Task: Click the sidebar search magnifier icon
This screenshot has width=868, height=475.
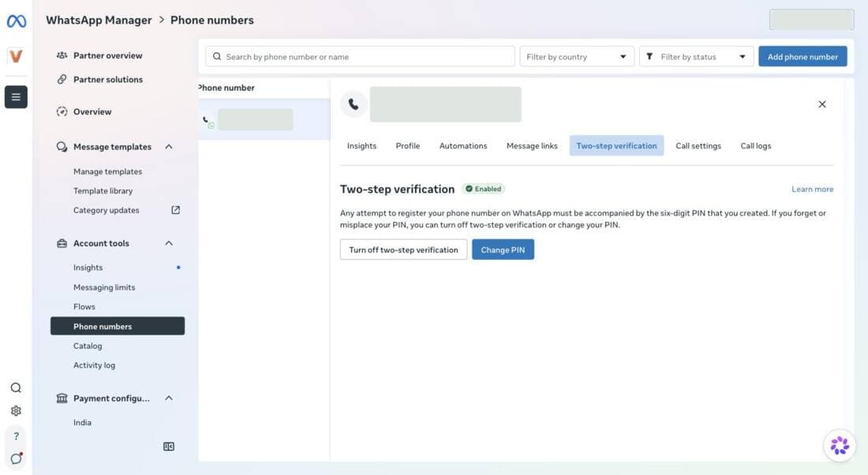Action: (16, 387)
